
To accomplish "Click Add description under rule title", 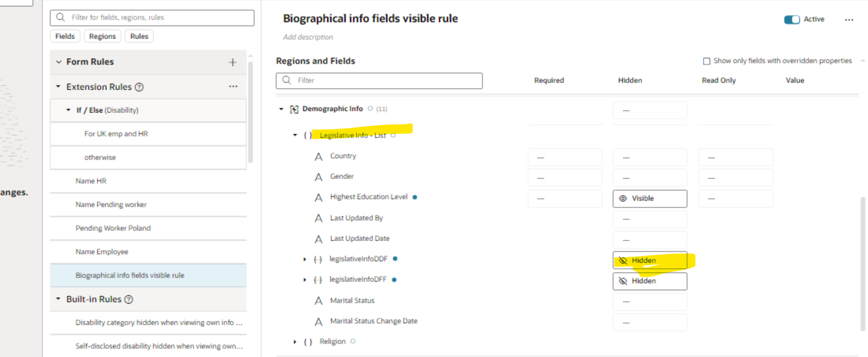I will click(x=308, y=37).
